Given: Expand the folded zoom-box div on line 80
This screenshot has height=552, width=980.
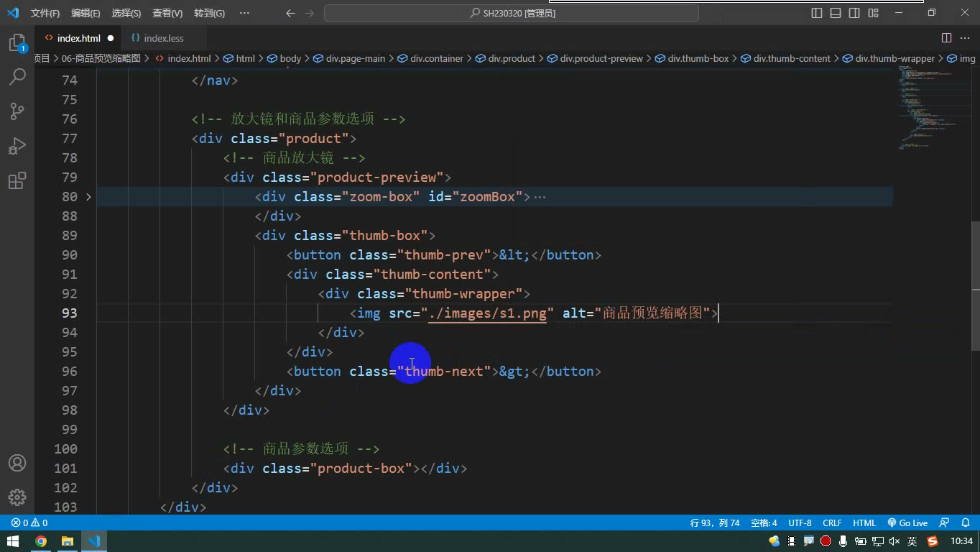Looking at the screenshot, I should tap(88, 196).
